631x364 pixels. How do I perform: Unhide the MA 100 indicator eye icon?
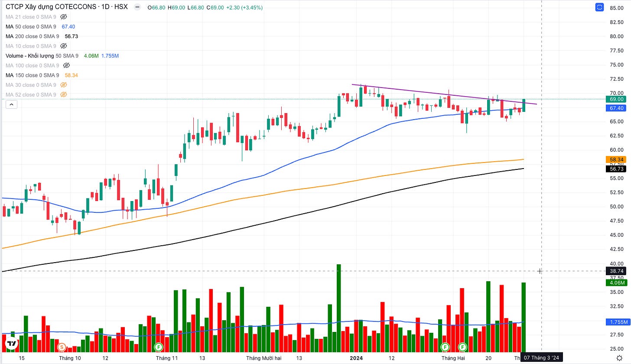(x=66, y=65)
